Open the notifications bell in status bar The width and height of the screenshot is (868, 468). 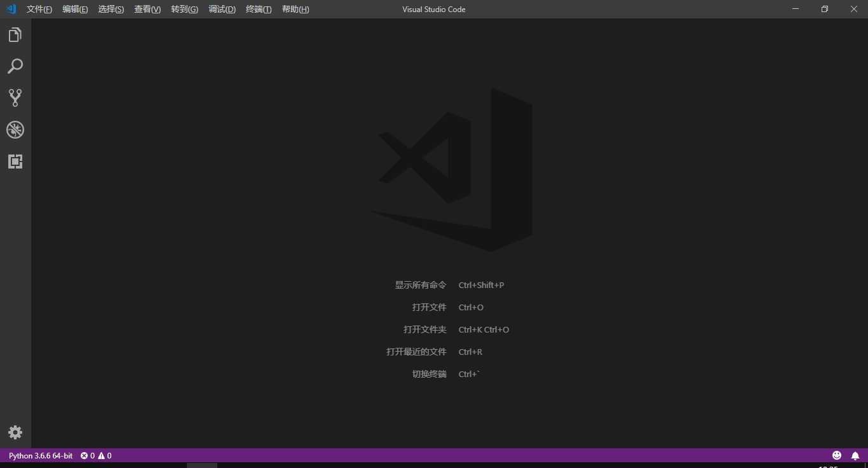[855, 455]
